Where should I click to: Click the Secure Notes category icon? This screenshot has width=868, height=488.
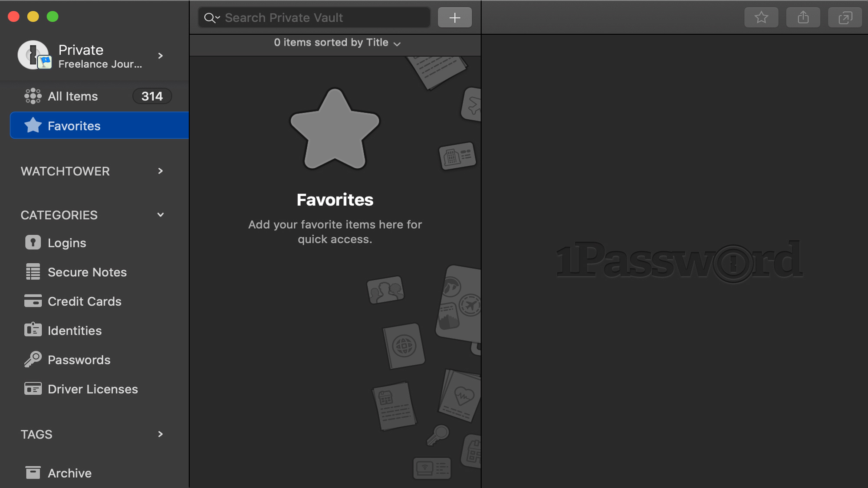click(32, 272)
